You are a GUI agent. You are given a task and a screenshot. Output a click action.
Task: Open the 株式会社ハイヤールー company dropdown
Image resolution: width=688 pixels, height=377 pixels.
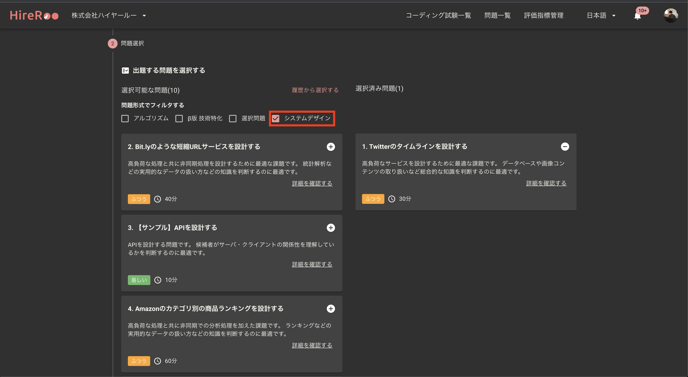[x=109, y=15]
